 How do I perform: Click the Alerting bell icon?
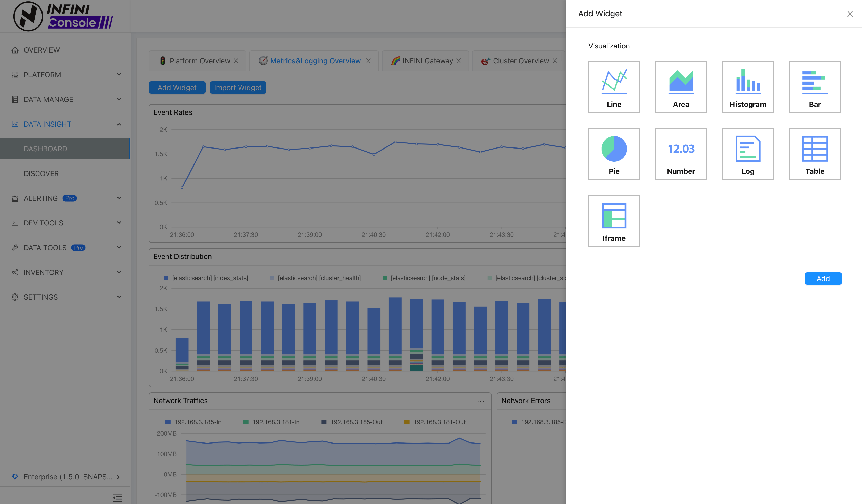[x=15, y=198]
